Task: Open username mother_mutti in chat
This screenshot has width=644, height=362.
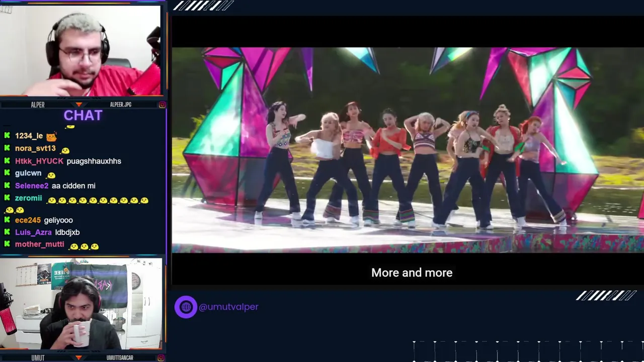Action: (39, 244)
